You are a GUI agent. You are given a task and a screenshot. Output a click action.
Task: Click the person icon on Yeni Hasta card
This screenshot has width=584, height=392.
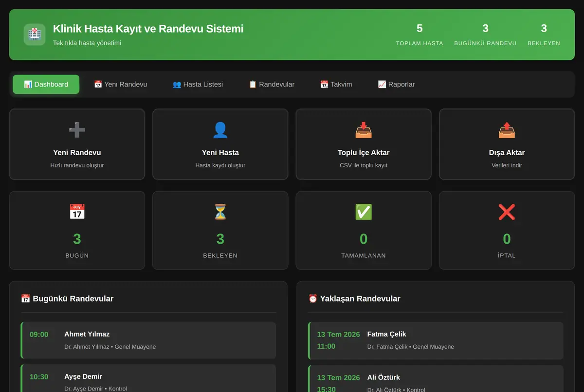pyautogui.click(x=220, y=130)
